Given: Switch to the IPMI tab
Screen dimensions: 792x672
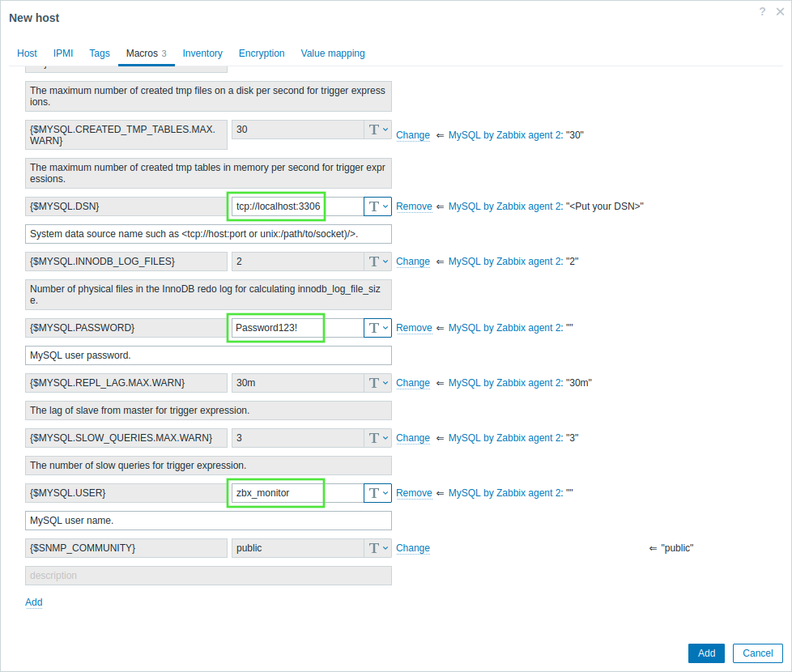Looking at the screenshot, I should 63,53.
